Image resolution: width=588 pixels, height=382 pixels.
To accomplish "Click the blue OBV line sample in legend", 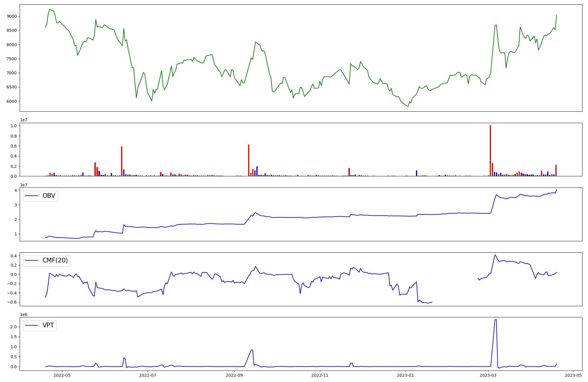I will click(x=32, y=196).
